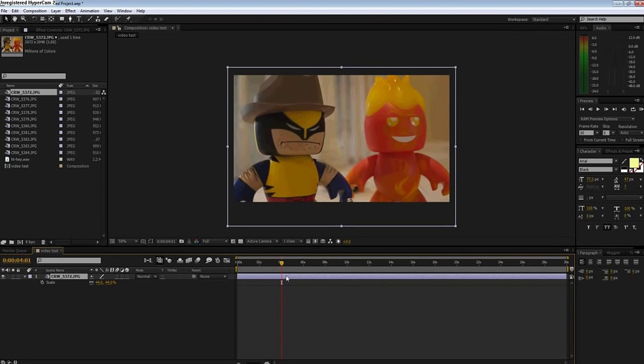Screen dimensions: 644x364
Task: Apply Superscript text style
Action: point(626,227)
